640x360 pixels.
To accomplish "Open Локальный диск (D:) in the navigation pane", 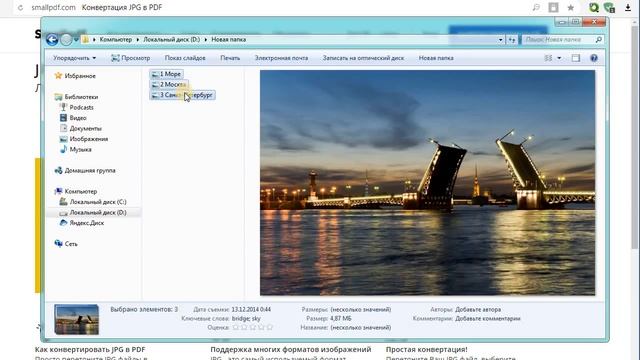I will (x=93, y=213).
